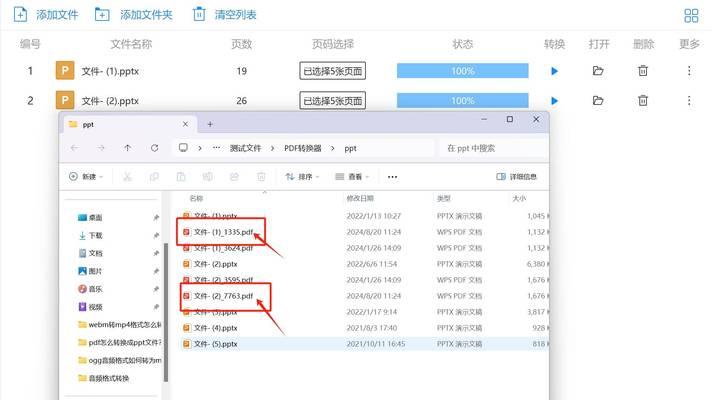713x400 pixels.
Task: Click the 100% progress bar of 文件- (1).pptx
Action: pyautogui.click(x=462, y=71)
